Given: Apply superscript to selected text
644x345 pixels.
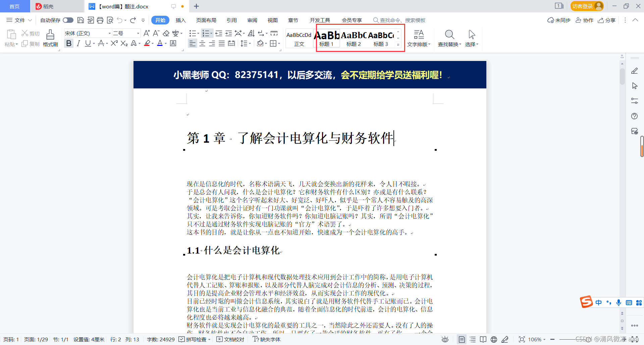Looking at the screenshot, I should pyautogui.click(x=114, y=43).
